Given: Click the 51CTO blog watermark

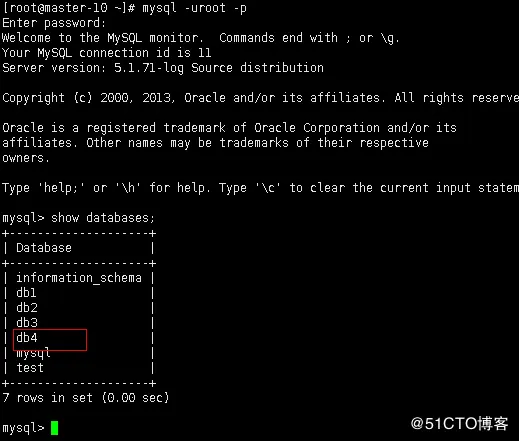Looking at the screenshot, I should 459,424.
